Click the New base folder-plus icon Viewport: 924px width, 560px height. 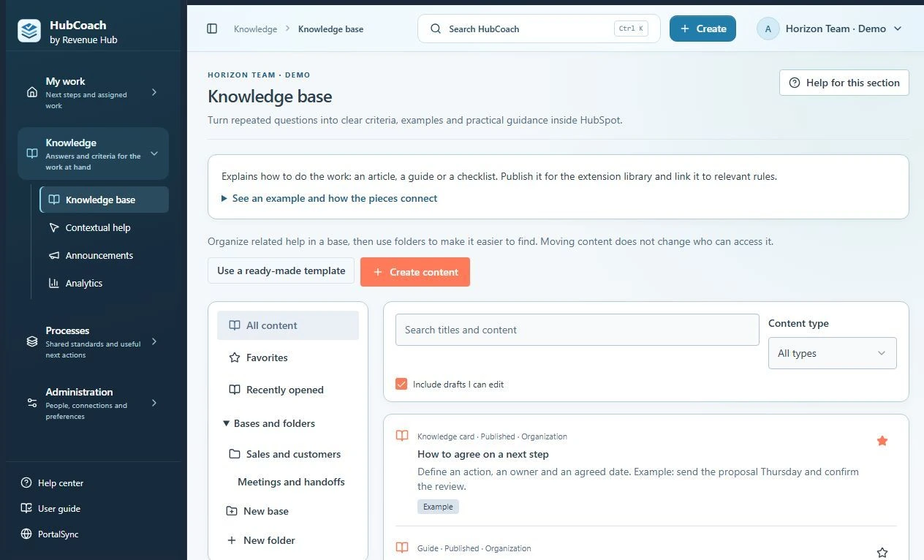[232, 511]
